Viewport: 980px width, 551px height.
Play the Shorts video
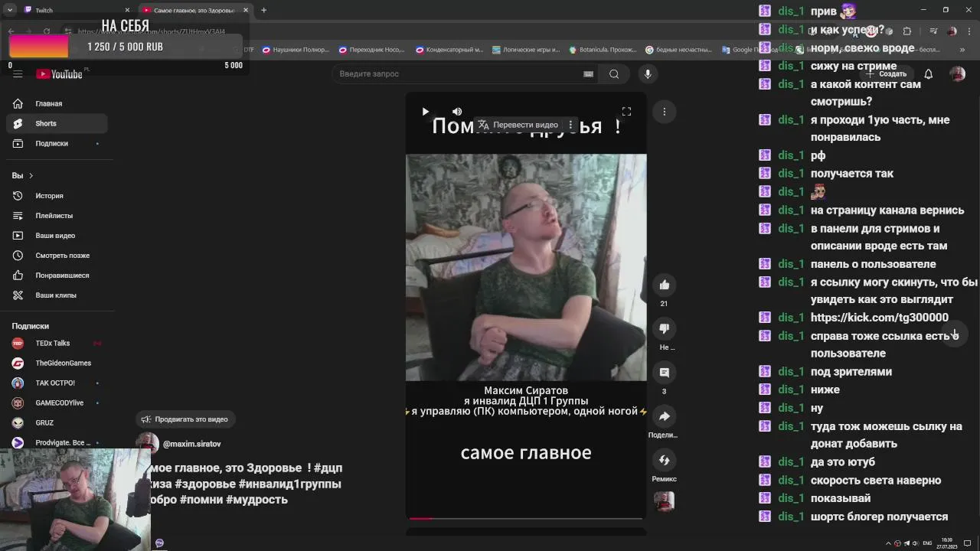tap(426, 112)
